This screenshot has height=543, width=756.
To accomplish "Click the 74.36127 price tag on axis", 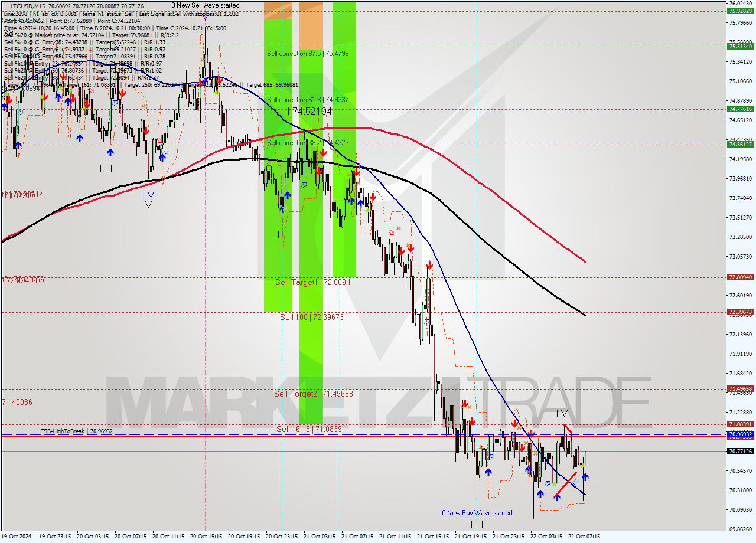I will coord(740,144).
